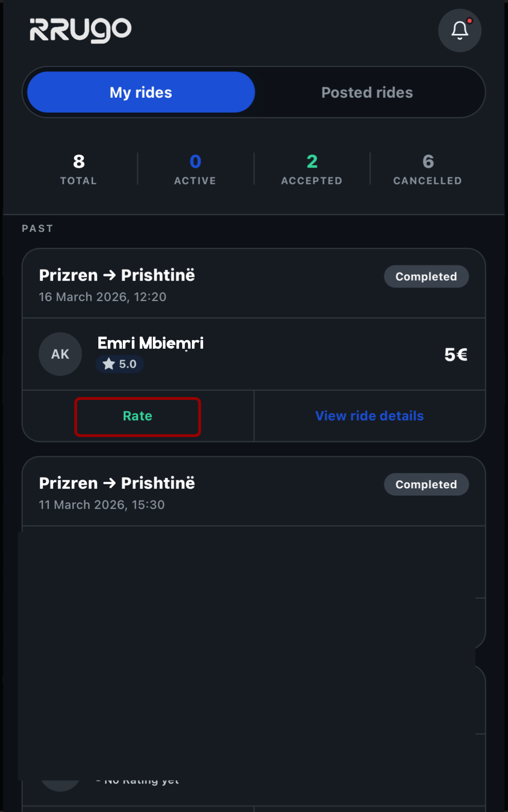The width and height of the screenshot is (508, 812).
Task: Click the 11 March 2026, 15:30 date
Action: pyautogui.click(x=102, y=505)
